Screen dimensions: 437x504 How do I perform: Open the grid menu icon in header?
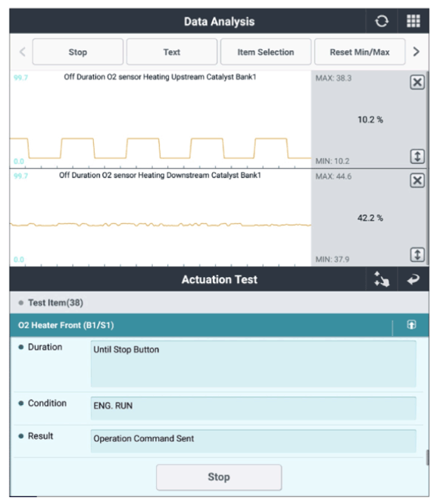click(x=414, y=21)
